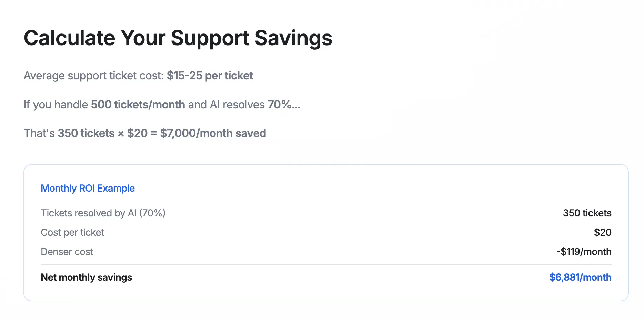Click "If you handle" at the sentence start
The height and width of the screenshot is (319, 644).
(56, 105)
